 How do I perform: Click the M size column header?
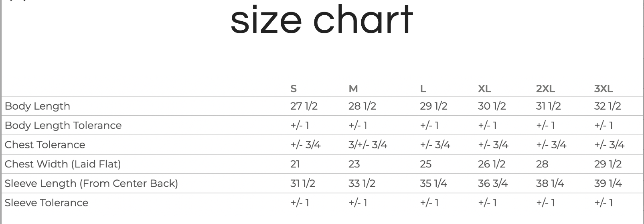(353, 89)
